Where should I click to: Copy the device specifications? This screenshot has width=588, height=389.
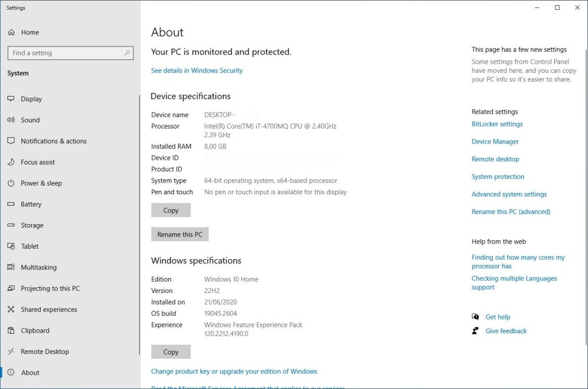pos(171,210)
